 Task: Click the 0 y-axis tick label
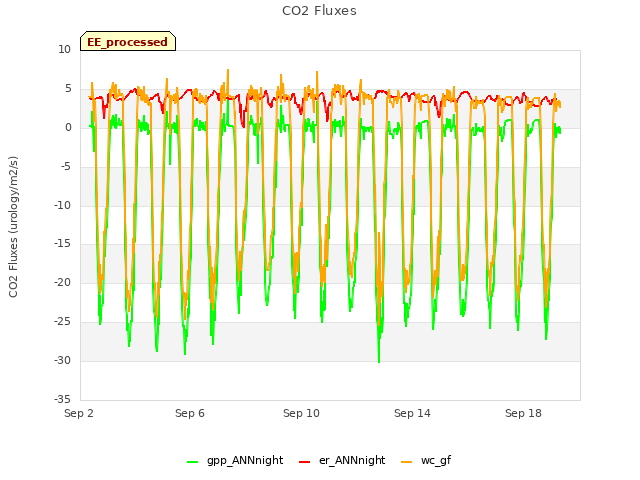point(68,128)
